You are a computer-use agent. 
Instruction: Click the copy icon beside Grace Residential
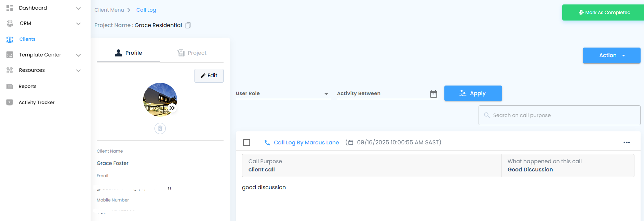(x=188, y=25)
